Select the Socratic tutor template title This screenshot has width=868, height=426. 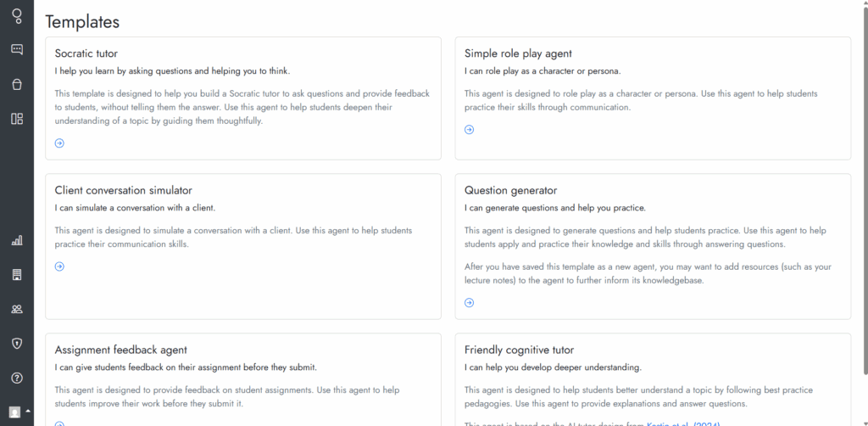point(86,53)
